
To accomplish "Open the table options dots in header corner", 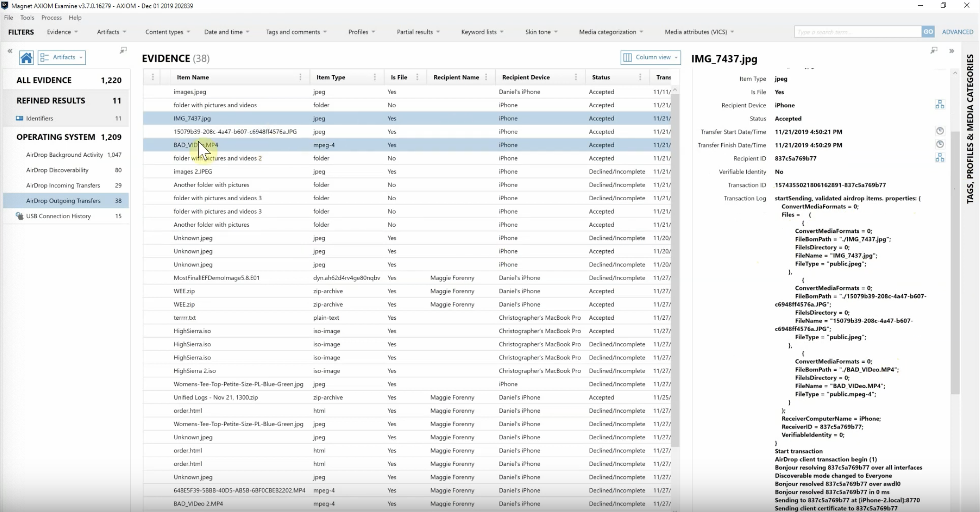I will tap(152, 77).
